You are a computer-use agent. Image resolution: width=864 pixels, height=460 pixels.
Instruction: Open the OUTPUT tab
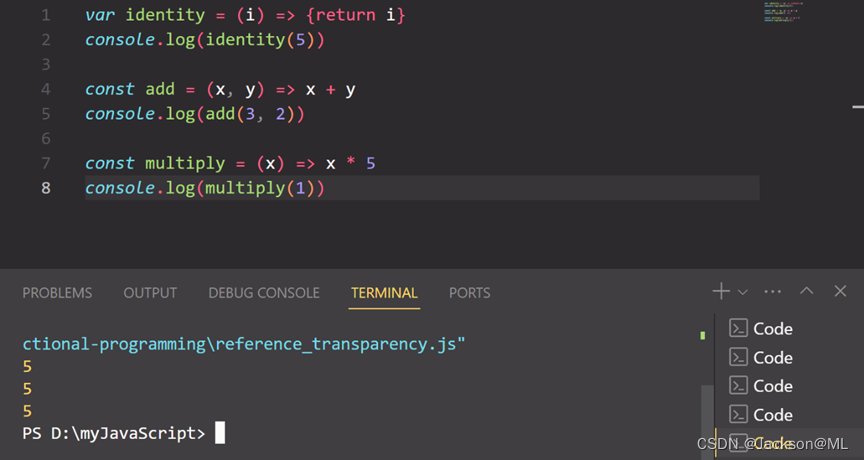[150, 293]
